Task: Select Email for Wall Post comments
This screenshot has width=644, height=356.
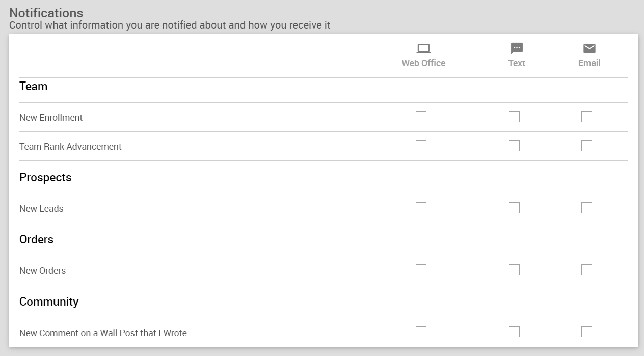Action: pyautogui.click(x=587, y=332)
